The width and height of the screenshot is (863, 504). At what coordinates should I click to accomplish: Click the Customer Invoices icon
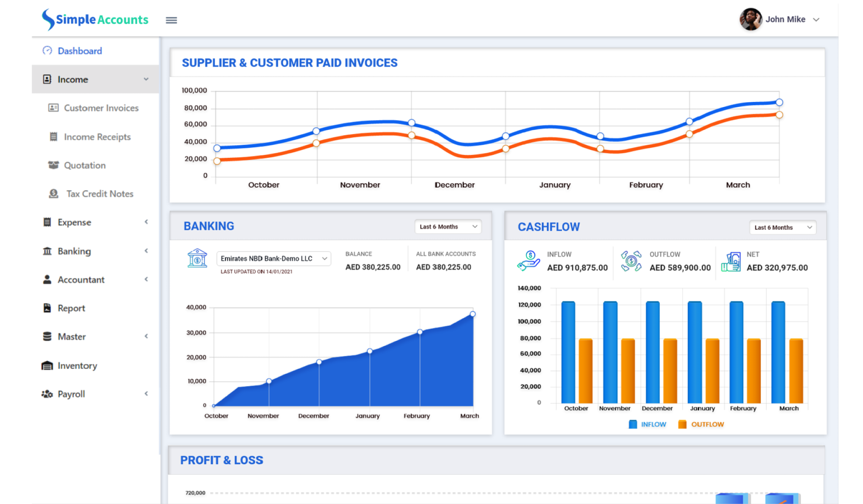(53, 107)
